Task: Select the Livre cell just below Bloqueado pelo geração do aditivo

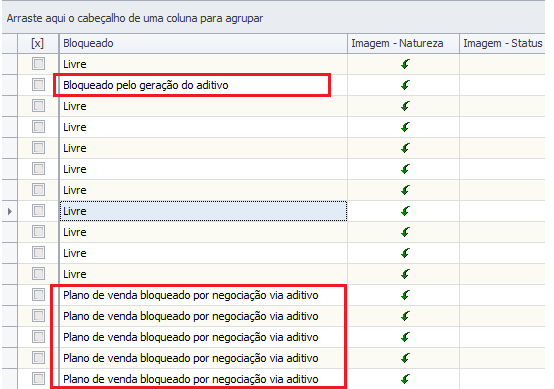Action: click(203, 106)
